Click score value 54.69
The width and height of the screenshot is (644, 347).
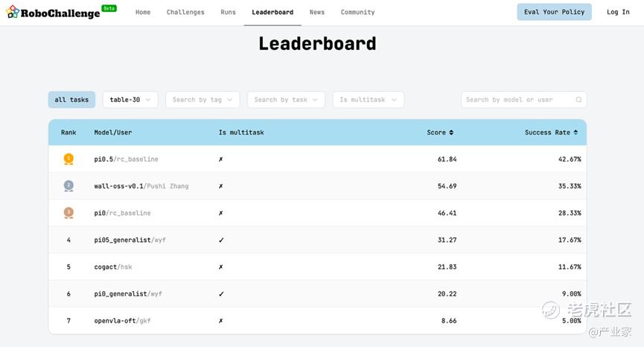pos(447,186)
